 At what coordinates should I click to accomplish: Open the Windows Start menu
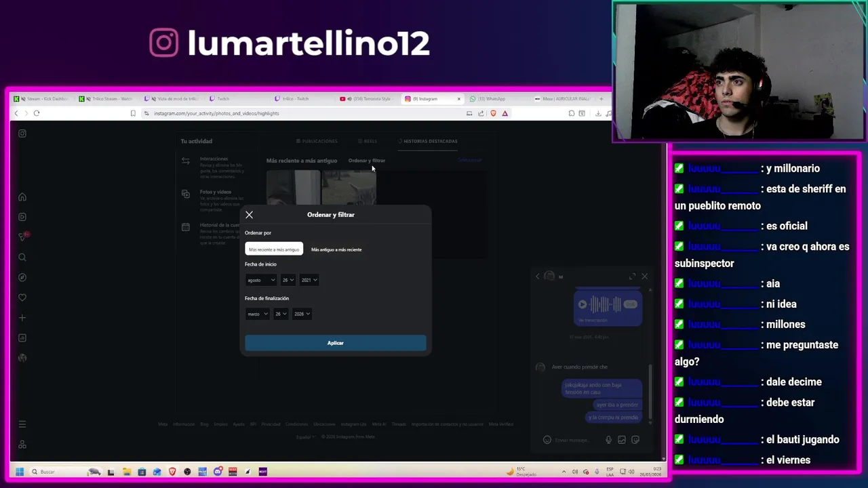pos(20,472)
